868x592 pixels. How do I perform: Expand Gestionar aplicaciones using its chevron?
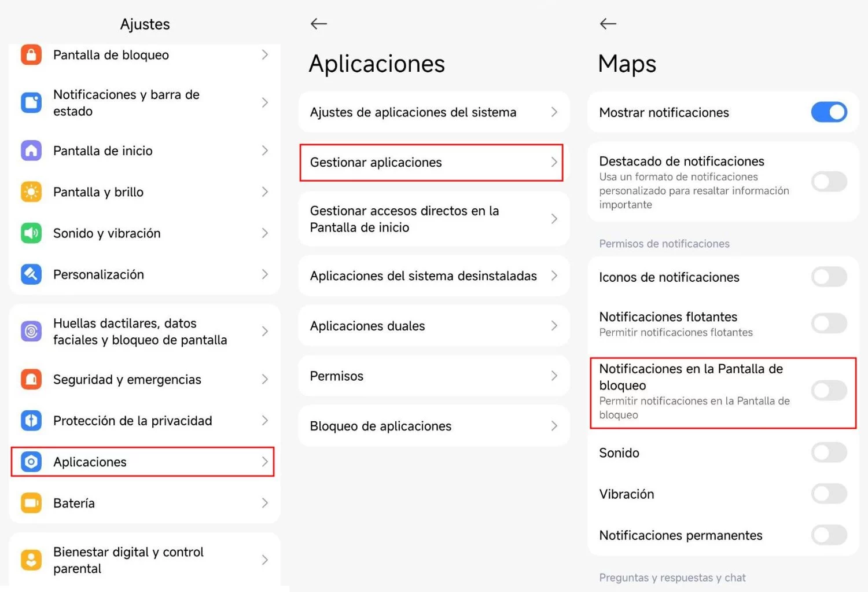coord(554,162)
